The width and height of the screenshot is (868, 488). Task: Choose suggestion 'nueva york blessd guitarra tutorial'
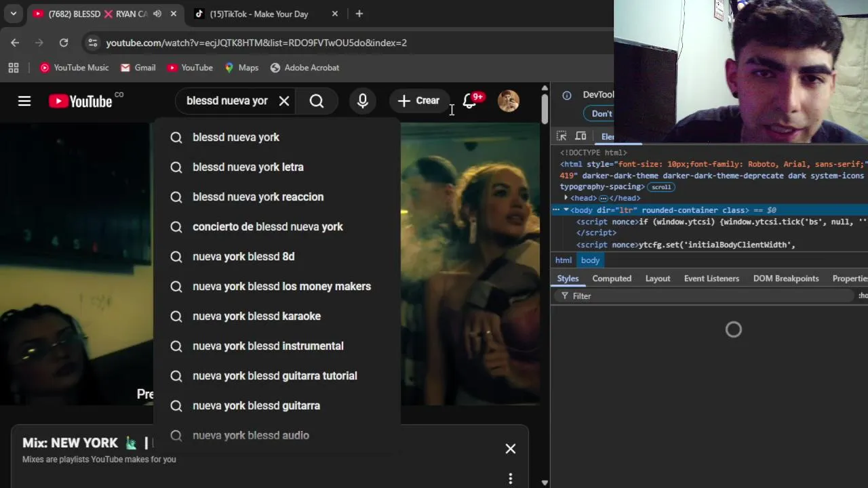277,375
